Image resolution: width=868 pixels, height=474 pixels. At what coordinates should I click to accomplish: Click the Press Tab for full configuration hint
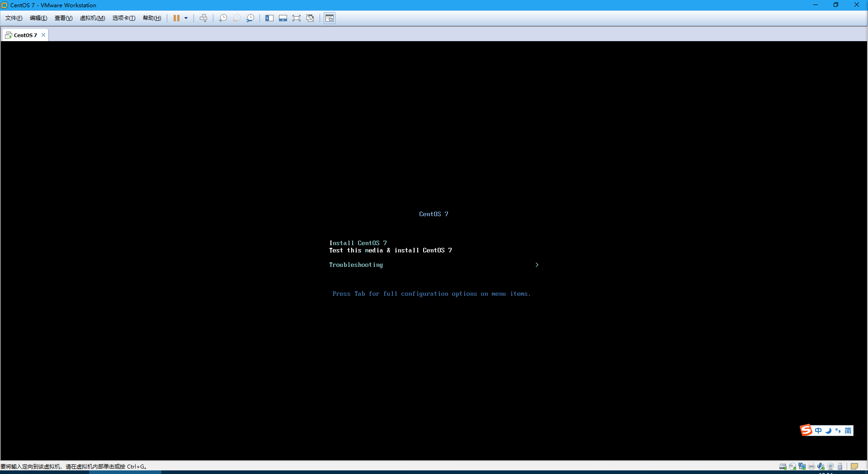point(432,294)
